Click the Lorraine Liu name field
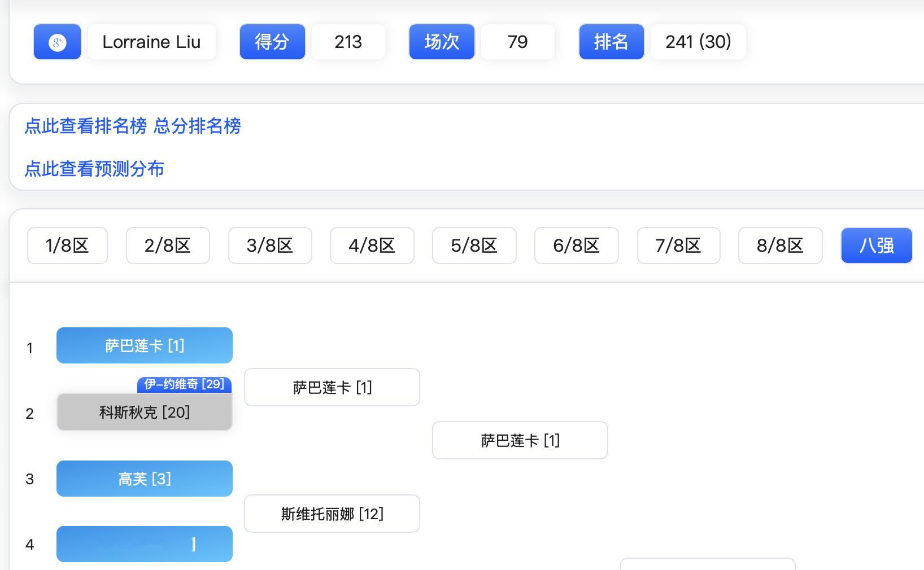This screenshot has width=924, height=570. [x=151, y=41]
